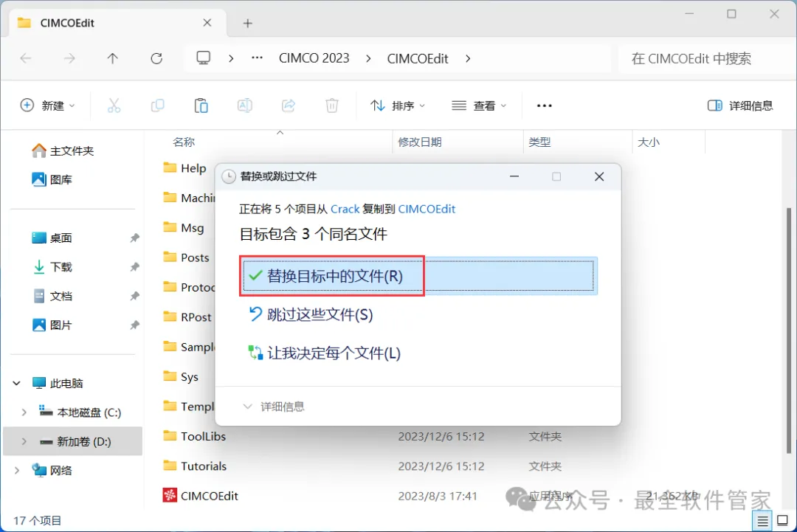797x532 pixels.
Task: Click the Cut scissors icon in toolbar
Action: click(x=114, y=106)
